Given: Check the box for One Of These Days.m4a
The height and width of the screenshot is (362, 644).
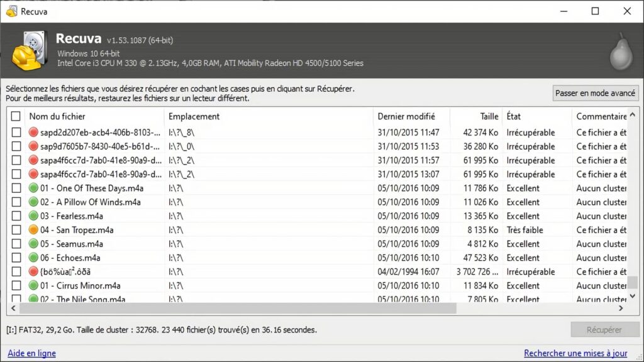Looking at the screenshot, I should click(x=16, y=189).
